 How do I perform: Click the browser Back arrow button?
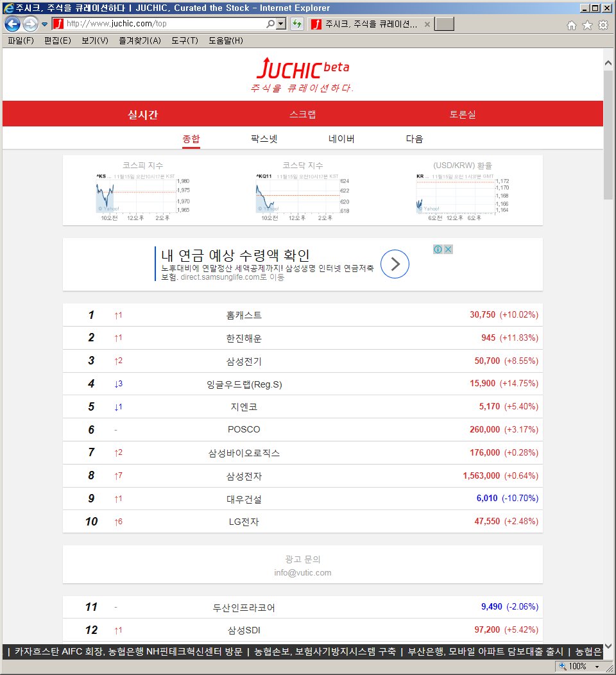[x=12, y=24]
